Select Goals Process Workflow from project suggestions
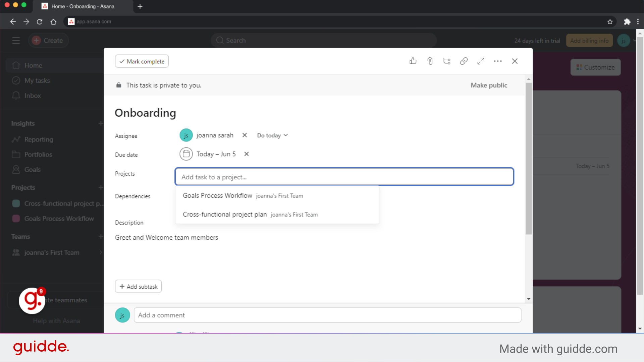 click(x=217, y=195)
